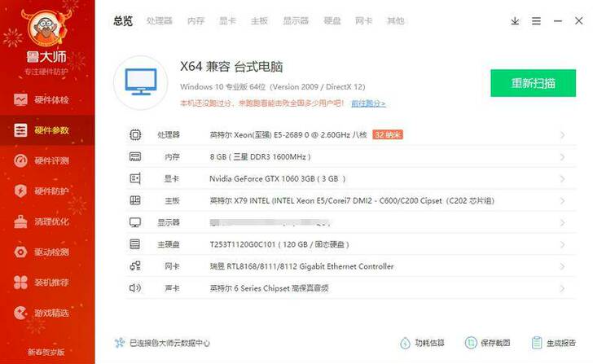Select the Xeon E5-2689 processor text

288,135
